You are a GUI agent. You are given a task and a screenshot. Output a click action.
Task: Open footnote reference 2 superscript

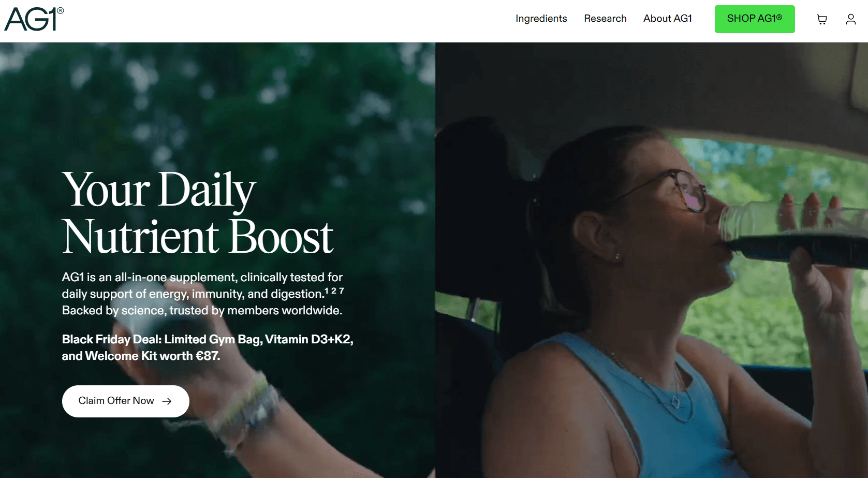click(334, 291)
